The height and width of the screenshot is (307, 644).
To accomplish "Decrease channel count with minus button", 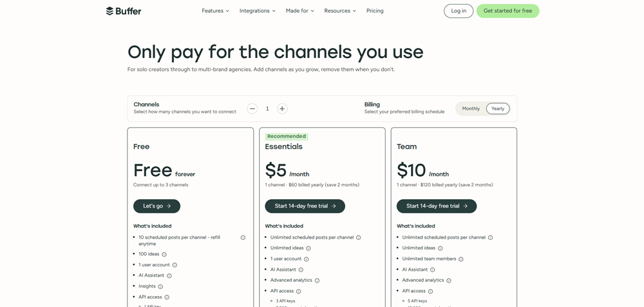I will [252, 108].
